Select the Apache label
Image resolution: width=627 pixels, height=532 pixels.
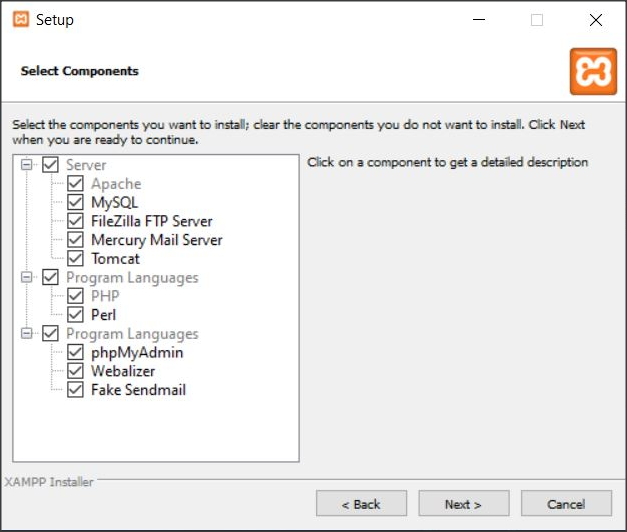[x=116, y=184]
